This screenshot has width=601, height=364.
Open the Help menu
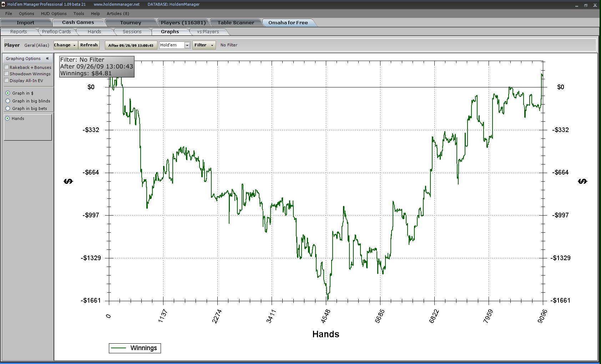95,14
